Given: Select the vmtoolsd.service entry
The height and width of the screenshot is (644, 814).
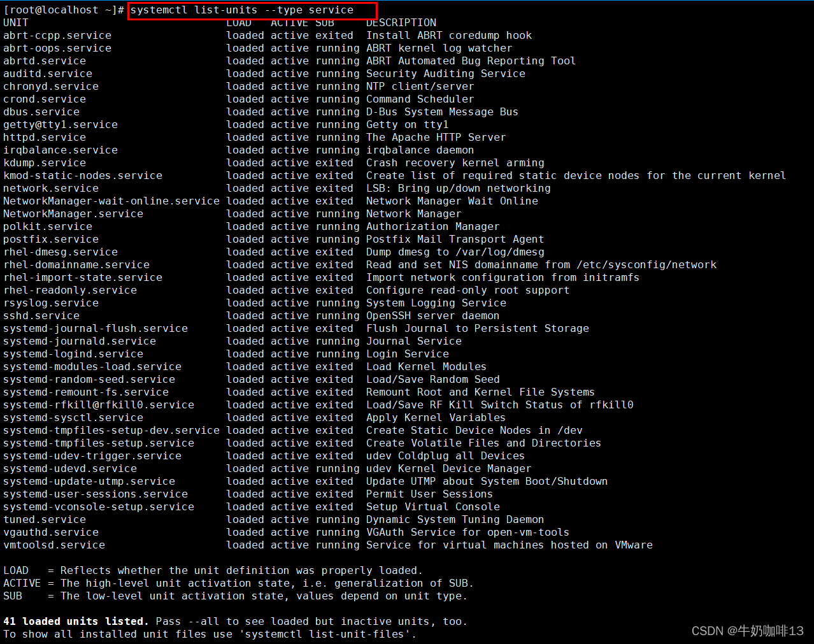Looking at the screenshot, I should [x=54, y=545].
